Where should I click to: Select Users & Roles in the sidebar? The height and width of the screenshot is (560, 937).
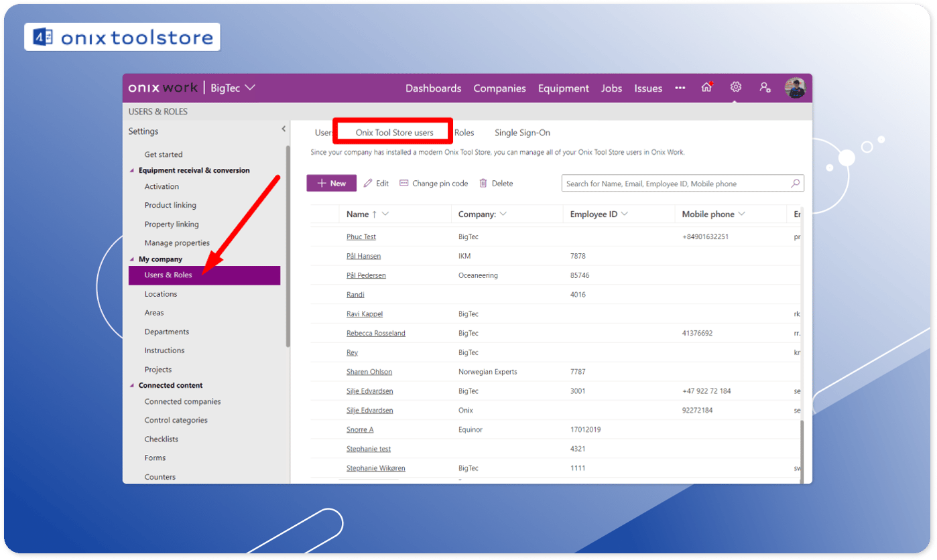coord(204,275)
